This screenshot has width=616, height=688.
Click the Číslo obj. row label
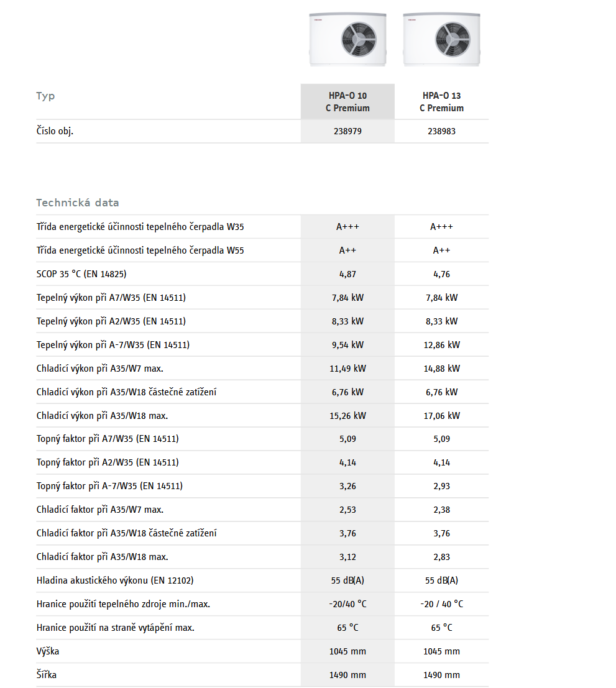55,131
